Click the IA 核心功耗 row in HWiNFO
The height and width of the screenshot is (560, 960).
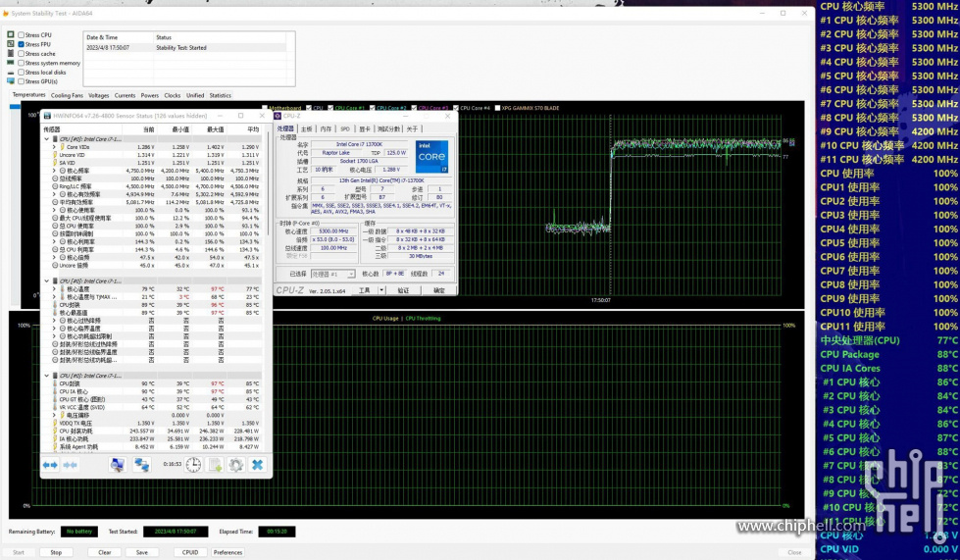point(153,438)
